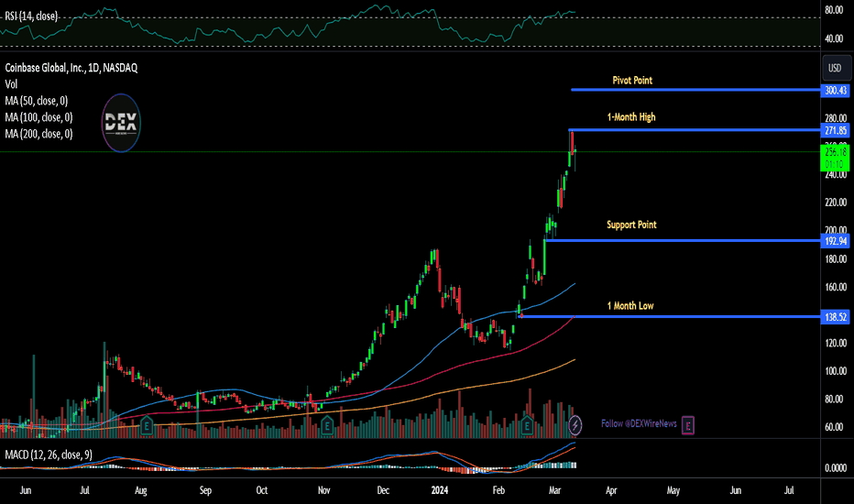Click the Oct label on the time axis
Viewport: 854px width, 504px height.
[262, 490]
